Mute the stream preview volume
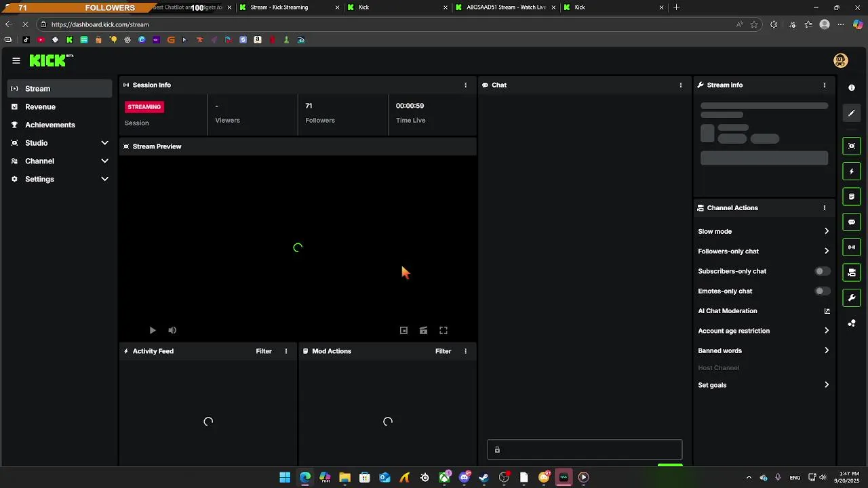 click(172, 331)
